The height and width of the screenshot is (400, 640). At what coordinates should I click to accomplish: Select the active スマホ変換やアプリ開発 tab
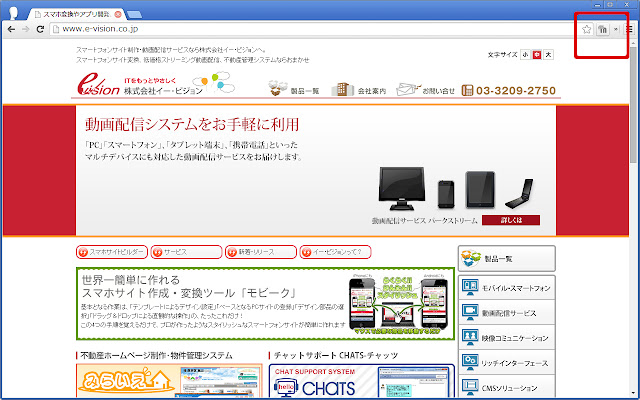coord(76,14)
